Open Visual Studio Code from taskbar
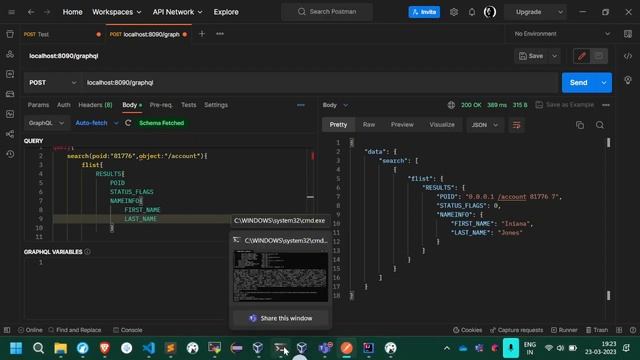The image size is (640, 360). pos(149,348)
